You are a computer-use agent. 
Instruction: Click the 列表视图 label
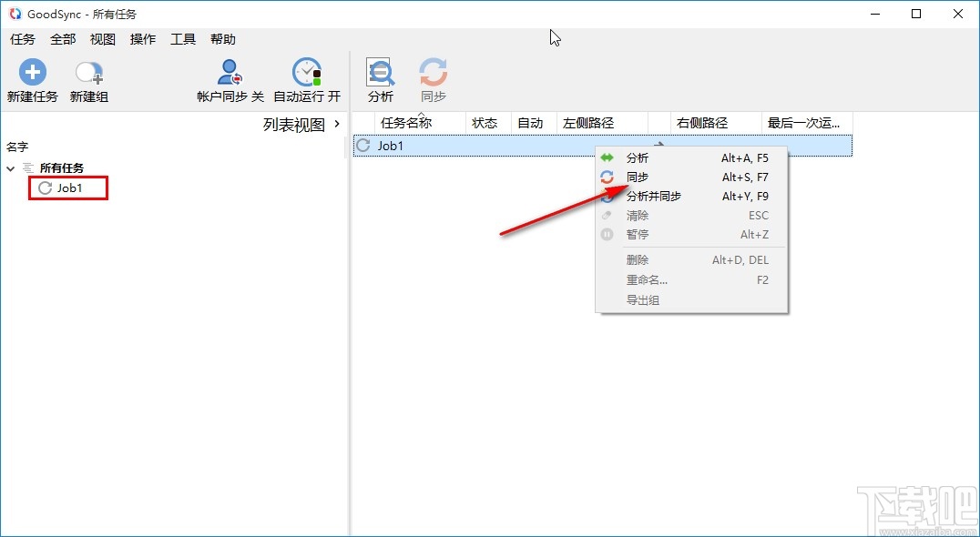(294, 125)
